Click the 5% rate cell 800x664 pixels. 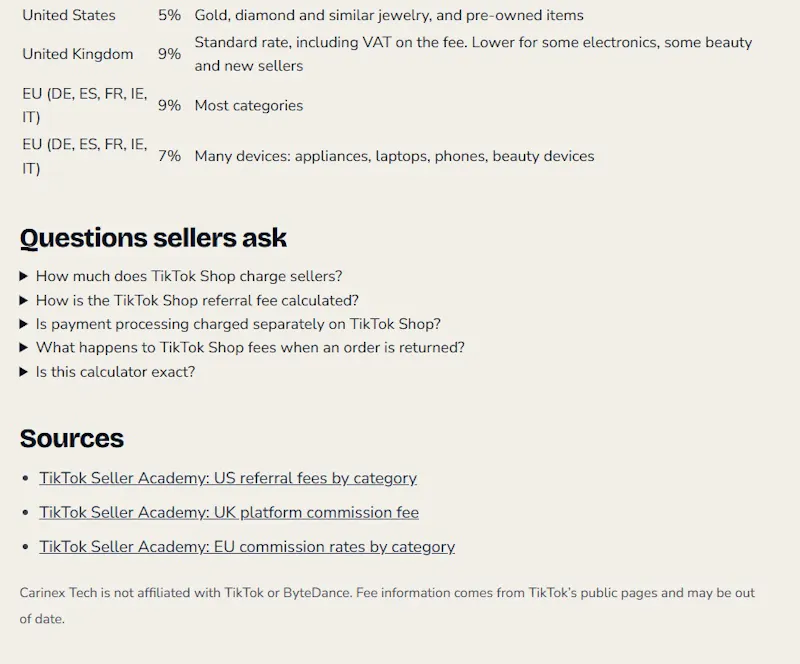[169, 15]
